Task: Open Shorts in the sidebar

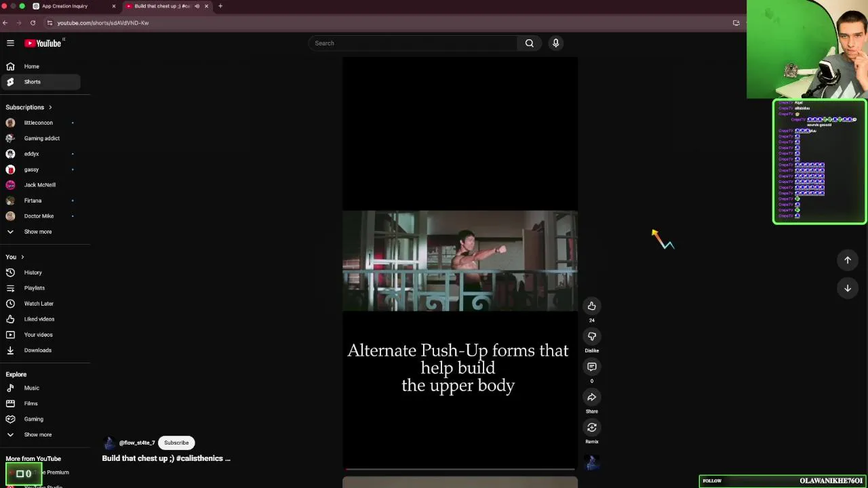Action: pos(41,82)
